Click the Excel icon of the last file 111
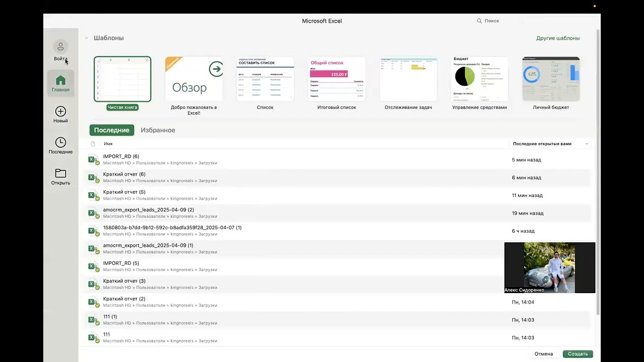The image size is (644, 362). pos(93,338)
